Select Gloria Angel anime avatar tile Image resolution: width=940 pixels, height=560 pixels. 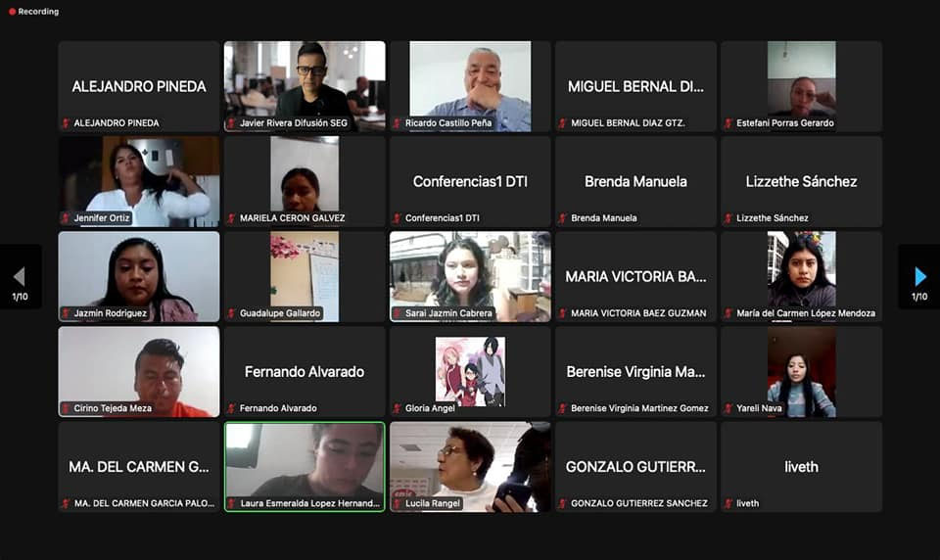(x=470, y=372)
